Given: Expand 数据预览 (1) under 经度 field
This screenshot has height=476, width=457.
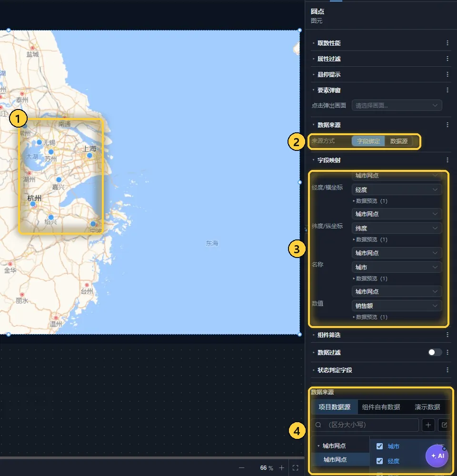Looking at the screenshot, I should click(370, 201).
